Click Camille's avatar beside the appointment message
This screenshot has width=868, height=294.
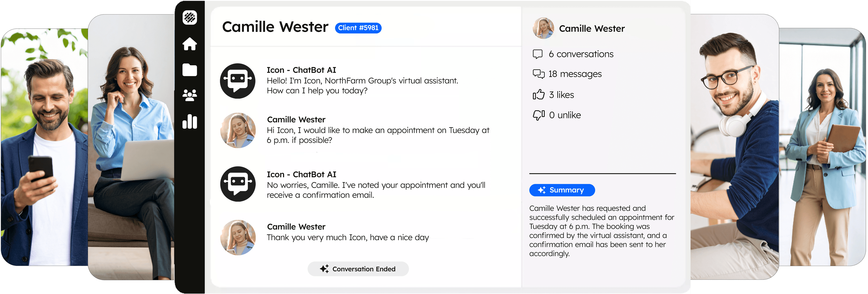pyautogui.click(x=238, y=130)
